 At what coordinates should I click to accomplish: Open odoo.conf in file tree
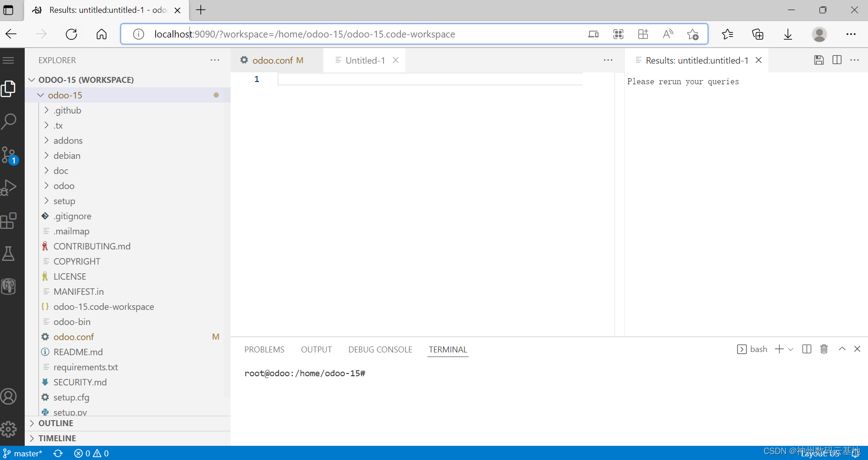[x=128, y=337]
